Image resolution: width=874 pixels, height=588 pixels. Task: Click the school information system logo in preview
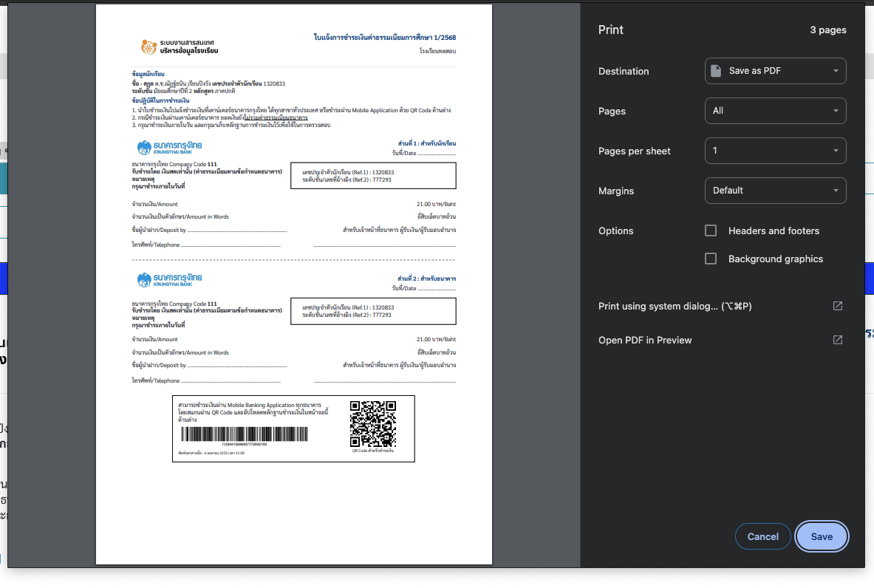[x=148, y=47]
